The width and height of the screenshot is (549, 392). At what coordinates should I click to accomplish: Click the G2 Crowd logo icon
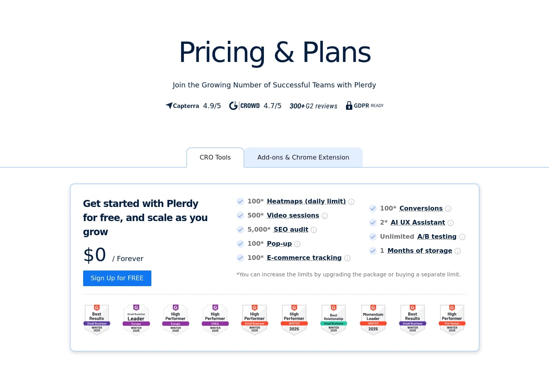[233, 105]
